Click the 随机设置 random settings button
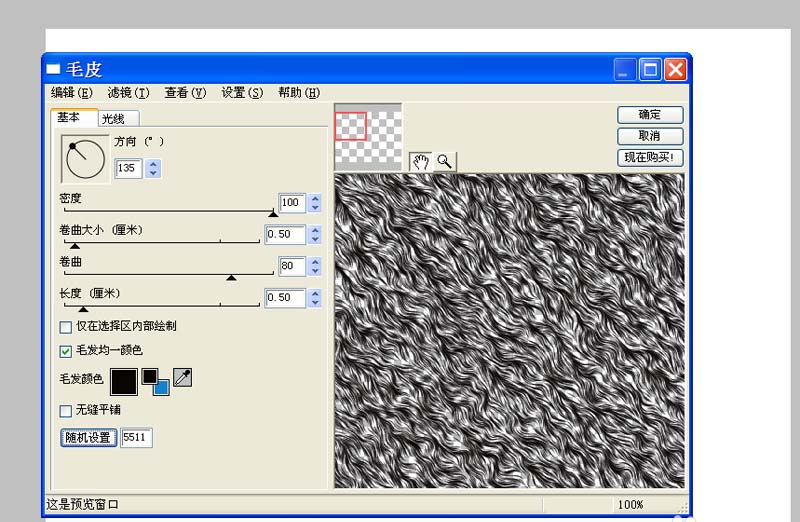The height and width of the screenshot is (522, 800). (x=88, y=438)
